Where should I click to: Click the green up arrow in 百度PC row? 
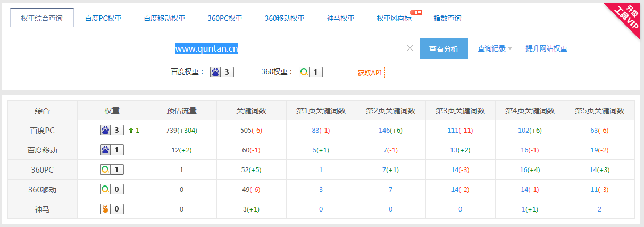131,130
